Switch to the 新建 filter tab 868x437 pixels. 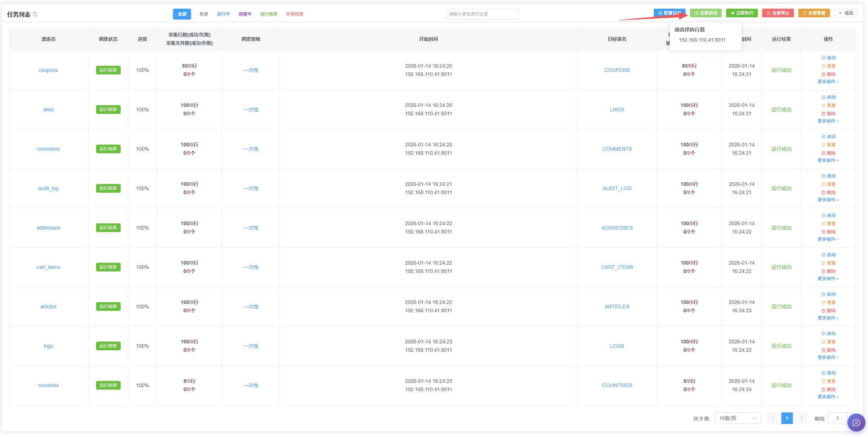(x=204, y=14)
